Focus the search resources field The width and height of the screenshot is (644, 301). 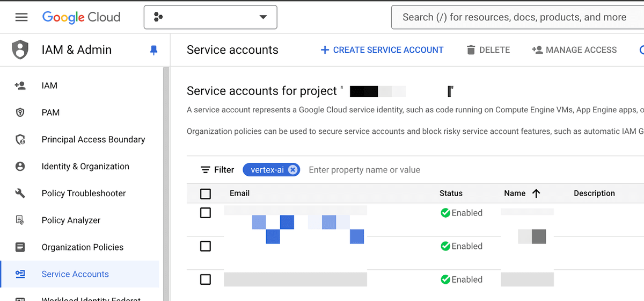518,17
